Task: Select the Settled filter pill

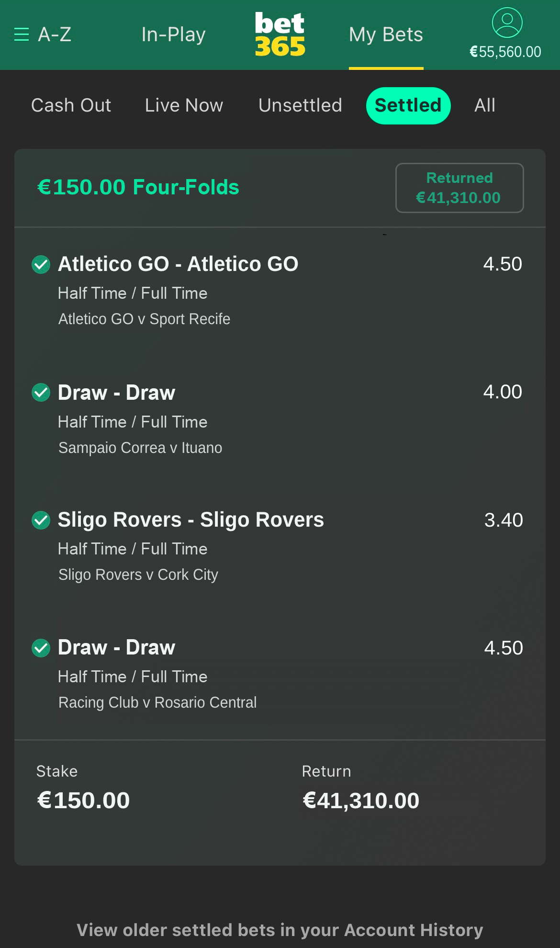Action: click(408, 105)
